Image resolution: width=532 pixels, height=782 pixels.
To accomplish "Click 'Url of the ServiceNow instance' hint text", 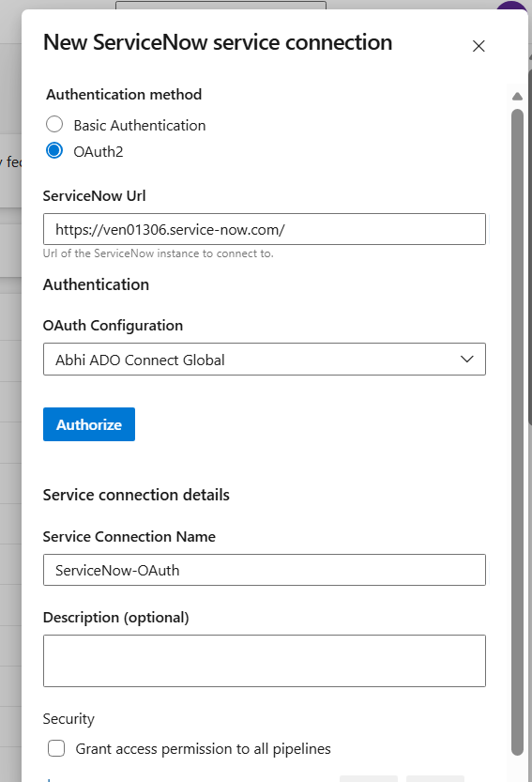I will pyautogui.click(x=158, y=253).
